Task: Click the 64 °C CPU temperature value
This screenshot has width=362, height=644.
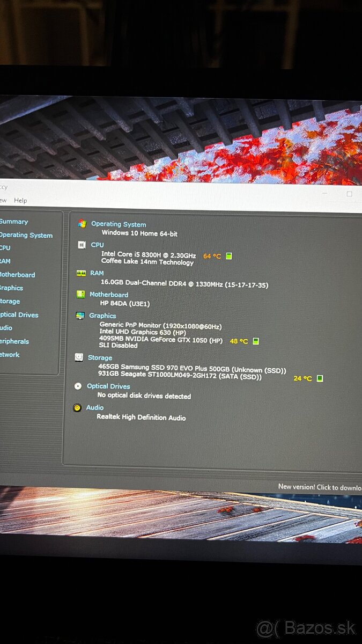Action: click(212, 256)
